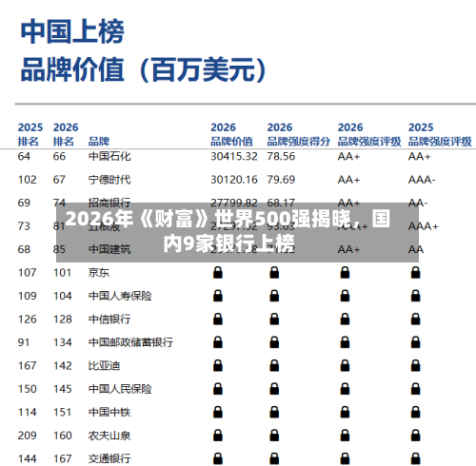The width and height of the screenshot is (476, 466).
Task: Select strength score 78.56
Action: [281, 156]
